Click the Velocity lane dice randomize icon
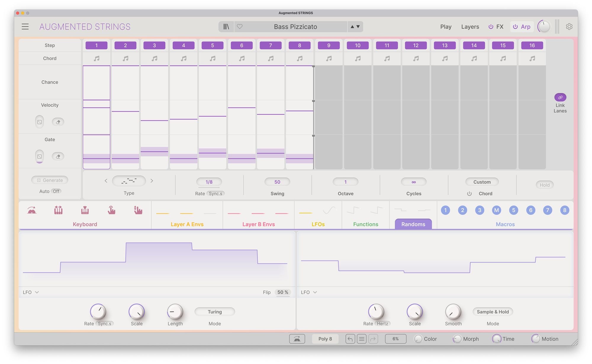592x364 pixels. [39, 122]
